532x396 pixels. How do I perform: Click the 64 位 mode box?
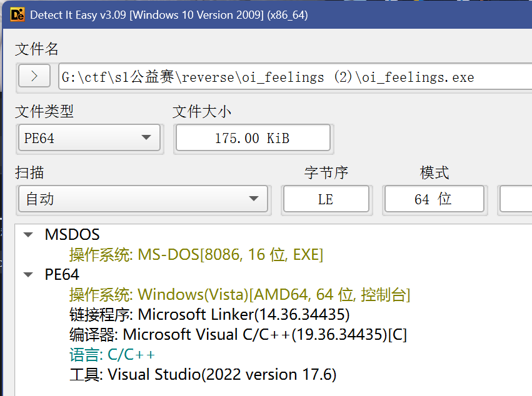433,199
